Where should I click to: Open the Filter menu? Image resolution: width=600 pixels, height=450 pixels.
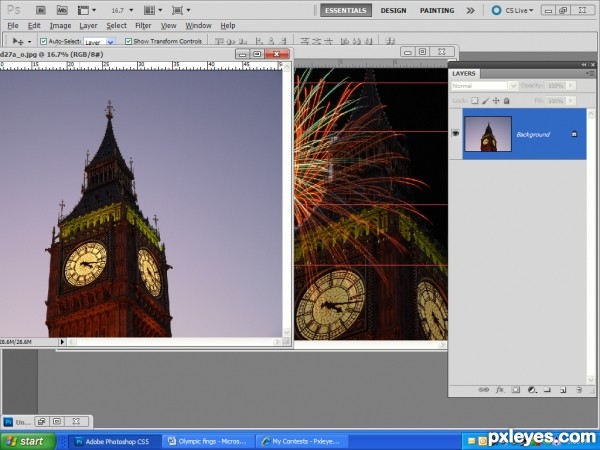[143, 26]
